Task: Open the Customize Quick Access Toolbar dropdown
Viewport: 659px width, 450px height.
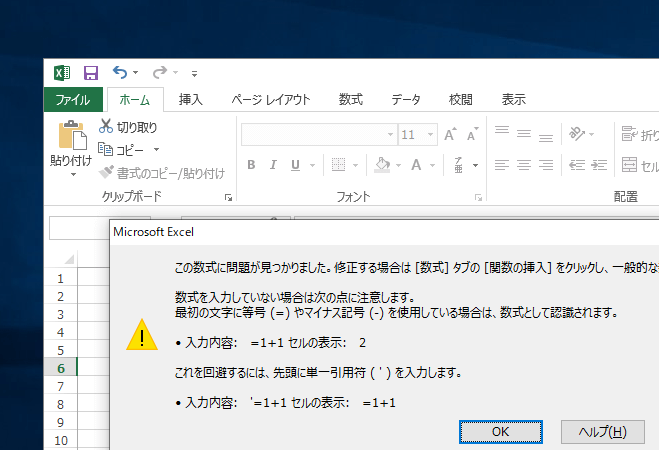Action: click(194, 73)
